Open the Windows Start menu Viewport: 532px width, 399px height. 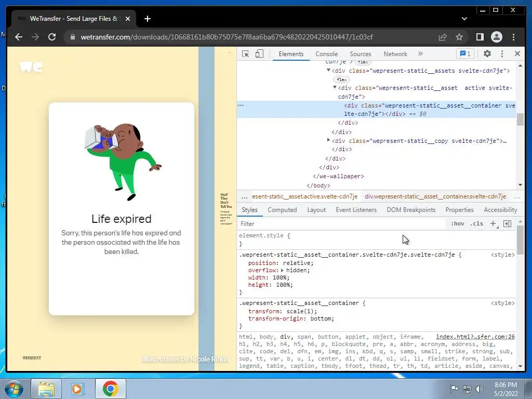point(14,389)
